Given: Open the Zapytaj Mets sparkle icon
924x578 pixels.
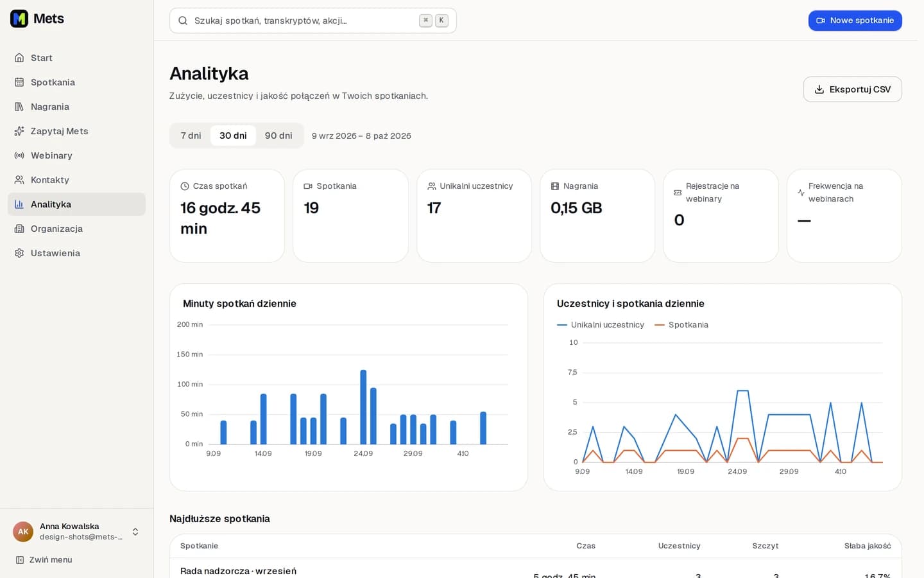Looking at the screenshot, I should [x=19, y=131].
